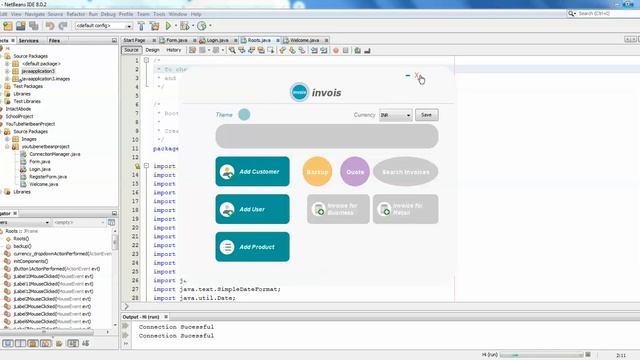Click the Add Customer button in invois
The image size is (640, 360).
coord(252,171)
